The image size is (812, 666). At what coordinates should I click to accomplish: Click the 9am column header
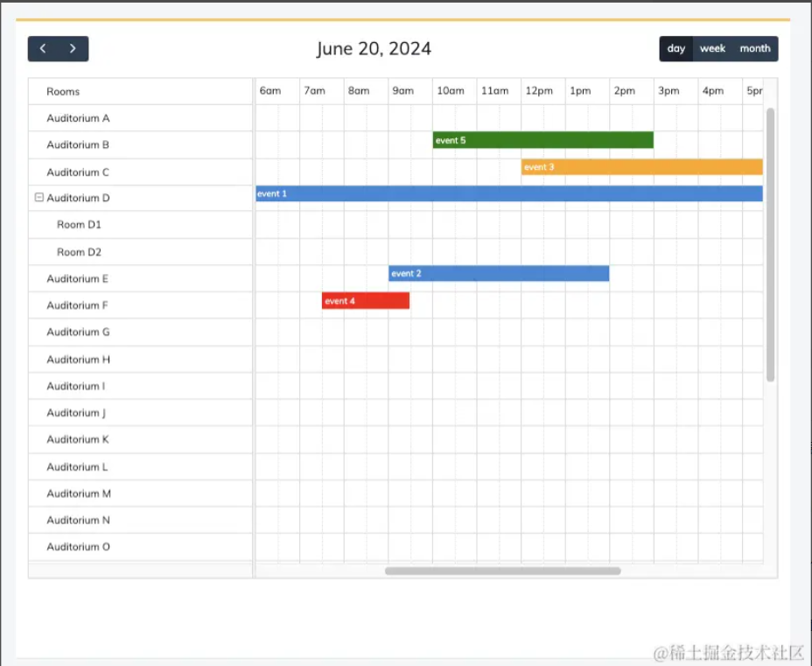405,90
